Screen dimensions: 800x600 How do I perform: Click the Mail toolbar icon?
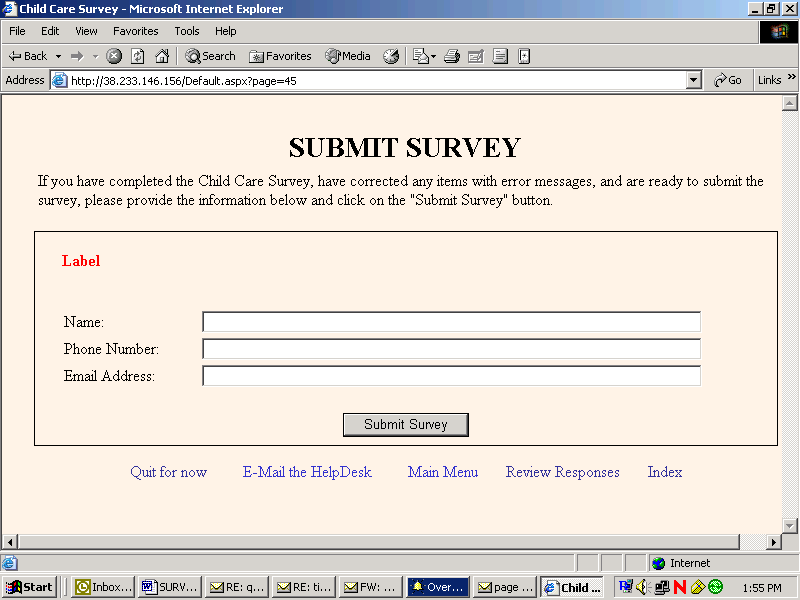pyautogui.click(x=420, y=56)
